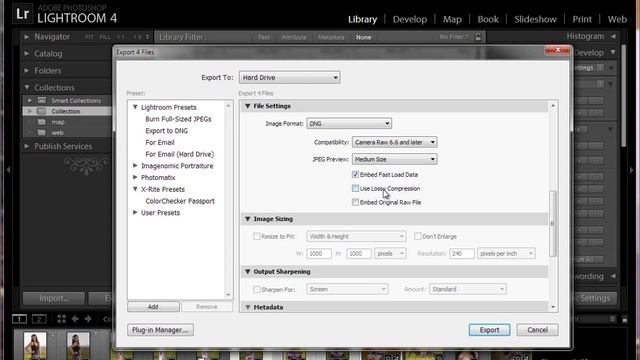Check Embed Original Raw File
Image resolution: width=640 pixels, height=360 pixels.
356,202
